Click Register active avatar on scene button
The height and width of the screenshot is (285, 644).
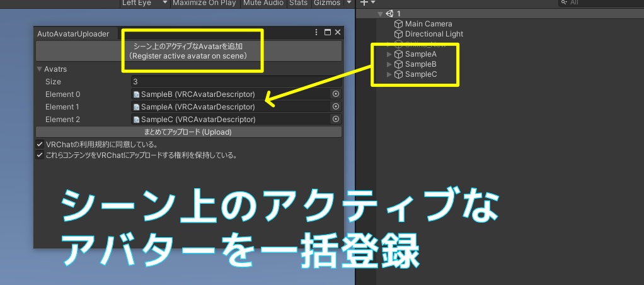(x=188, y=51)
